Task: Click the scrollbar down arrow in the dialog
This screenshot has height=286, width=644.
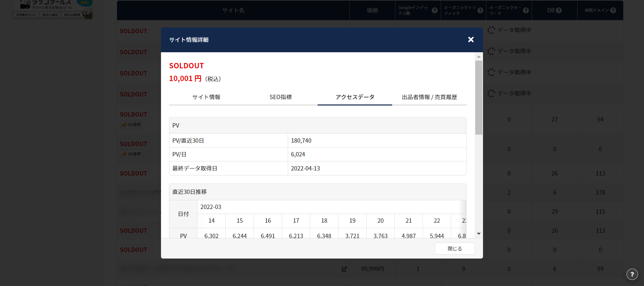Action: tap(479, 234)
